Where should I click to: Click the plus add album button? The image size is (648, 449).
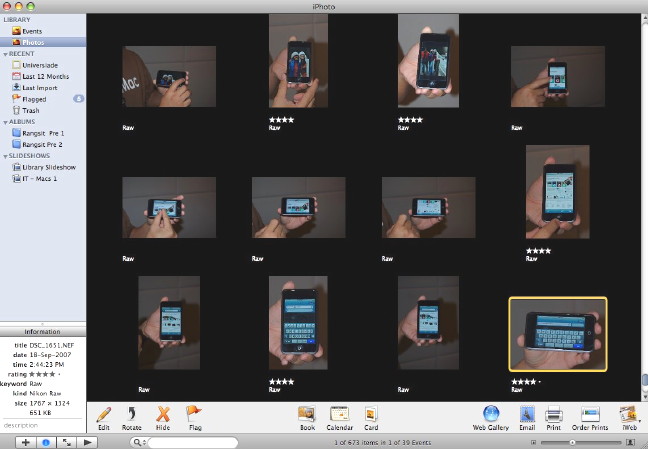click(26, 442)
